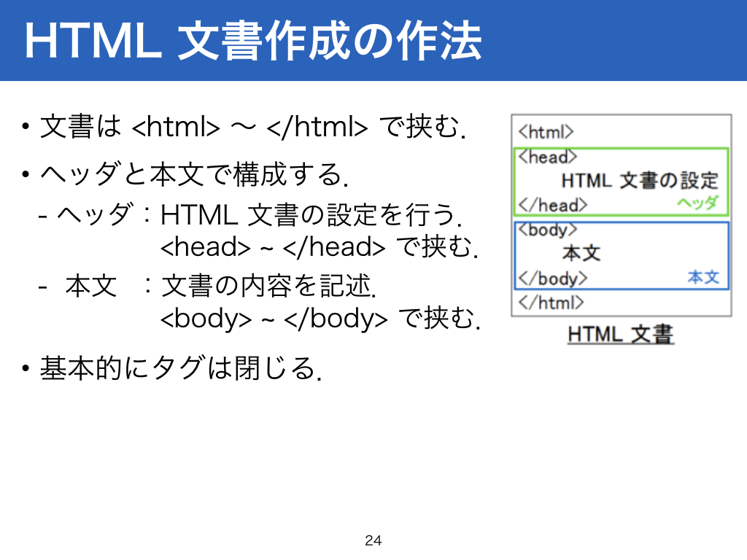Viewport: 747px width, 560px height.
Task: Click "HTML 文書の設定" inside green box
Action: 640,181
